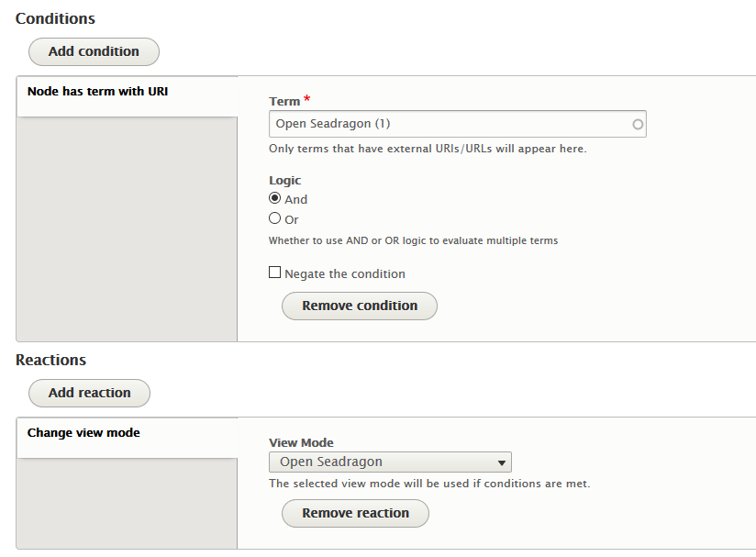Click the Add reaction button
The width and height of the screenshot is (756, 557).
89,393
